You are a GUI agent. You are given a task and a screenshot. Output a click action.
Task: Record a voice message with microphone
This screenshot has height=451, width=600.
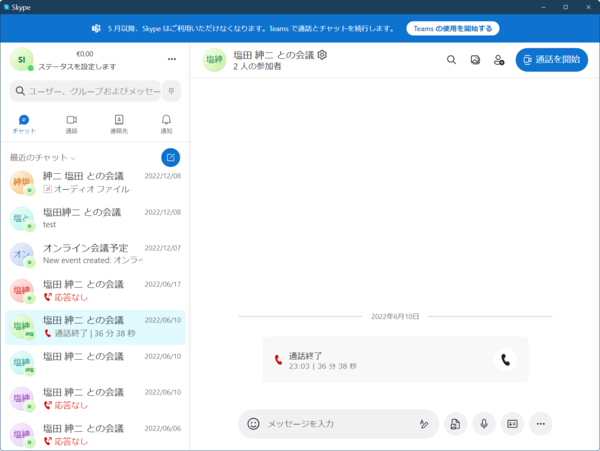click(x=484, y=424)
